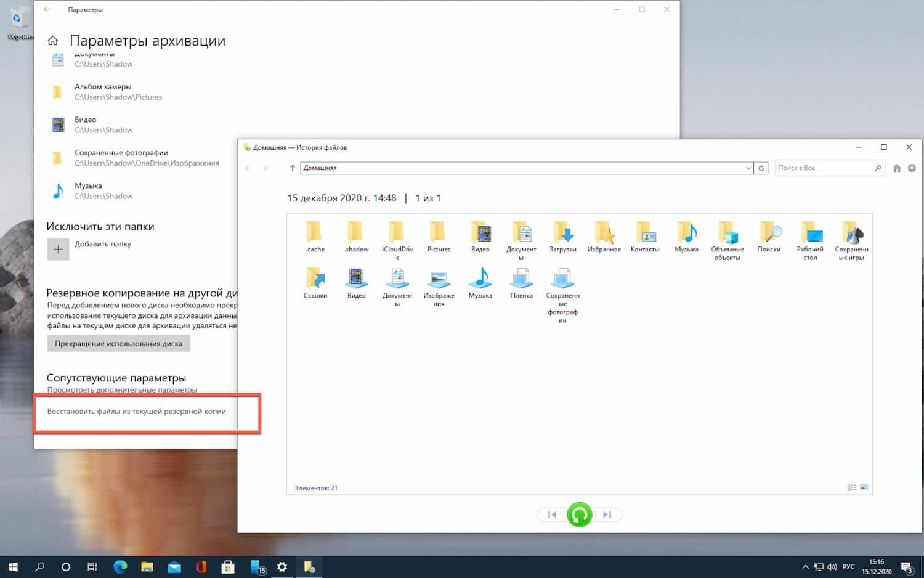
Task: Open the Windows Start menu
Action: tap(13, 567)
